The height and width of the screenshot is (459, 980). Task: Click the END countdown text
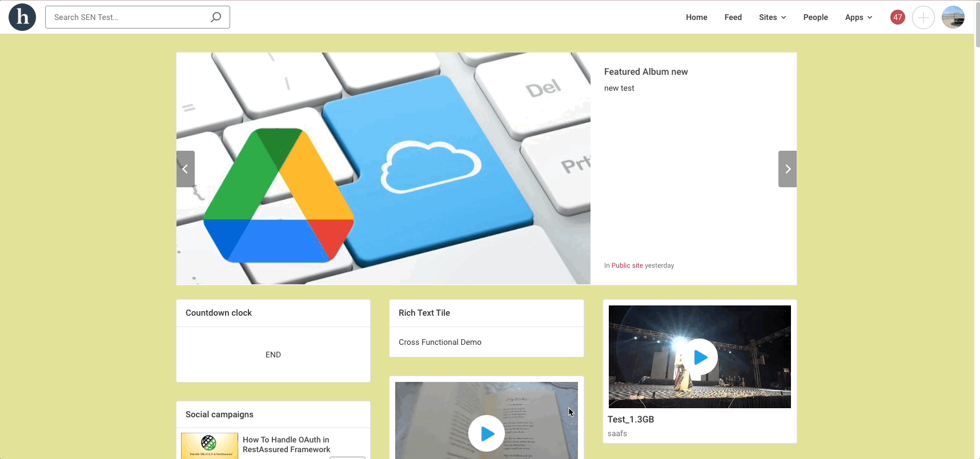[273, 355]
